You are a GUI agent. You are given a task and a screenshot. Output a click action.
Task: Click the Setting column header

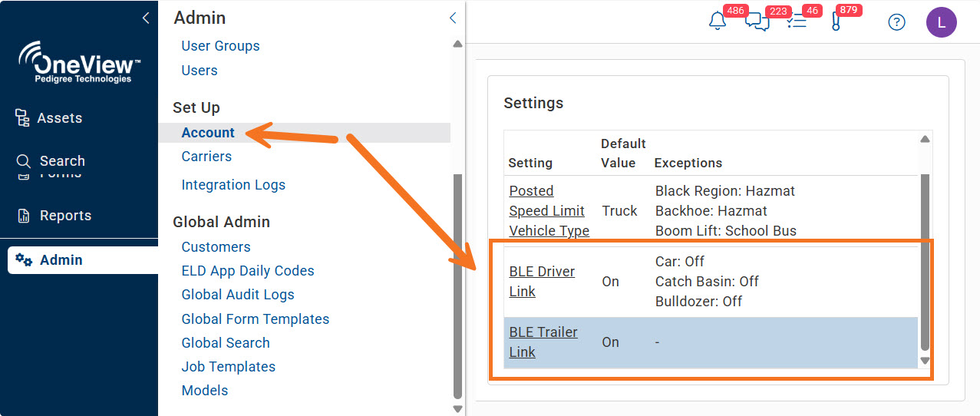pos(530,163)
